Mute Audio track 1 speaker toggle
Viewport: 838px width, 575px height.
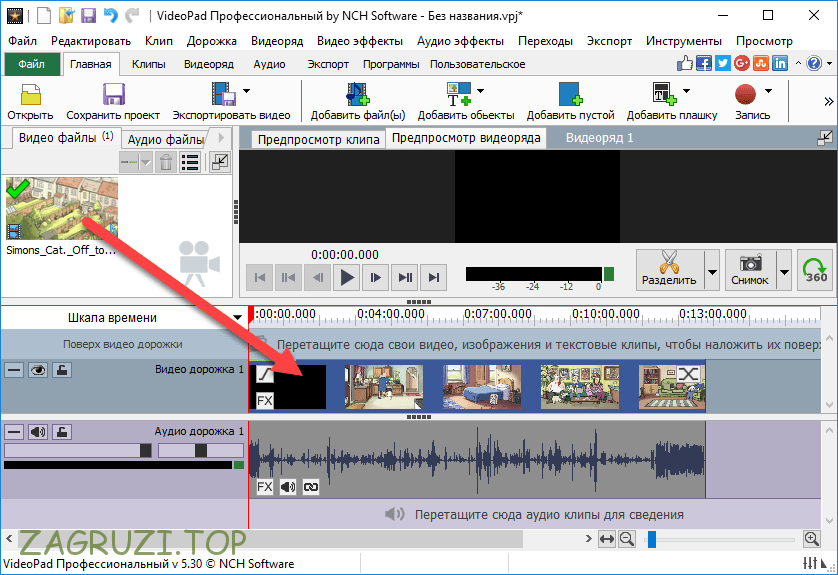37,432
